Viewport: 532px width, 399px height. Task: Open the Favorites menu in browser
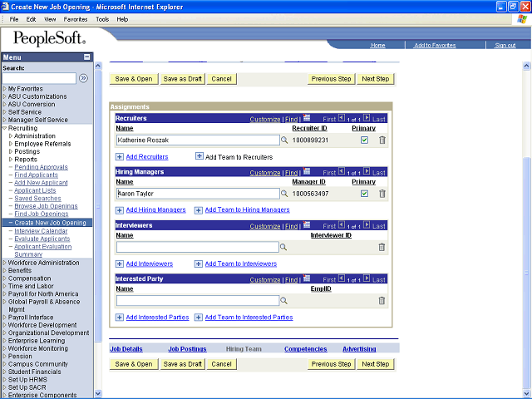pyautogui.click(x=76, y=19)
